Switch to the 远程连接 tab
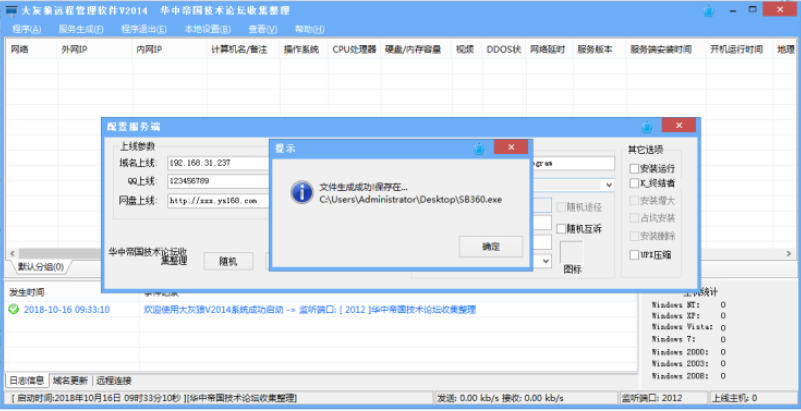 pos(114,380)
